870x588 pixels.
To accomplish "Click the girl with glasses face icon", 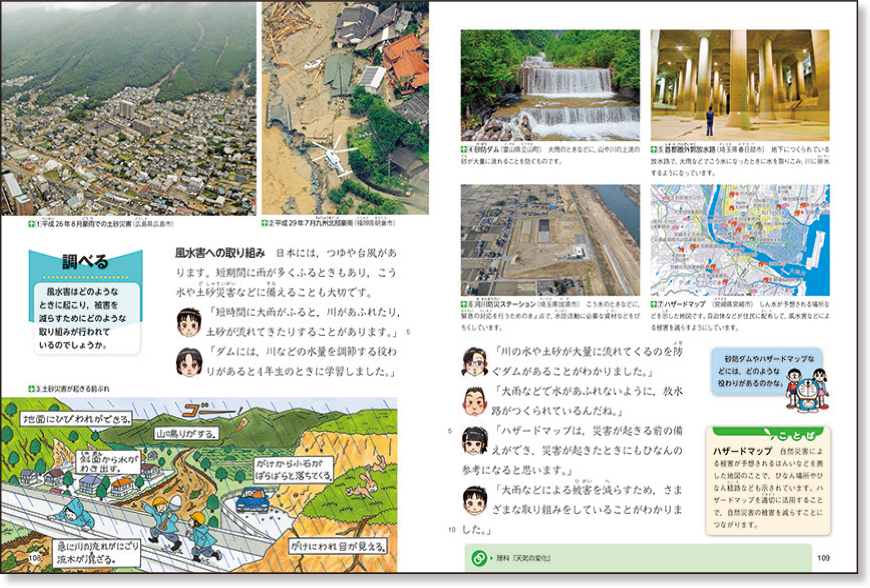I will coord(475,362).
